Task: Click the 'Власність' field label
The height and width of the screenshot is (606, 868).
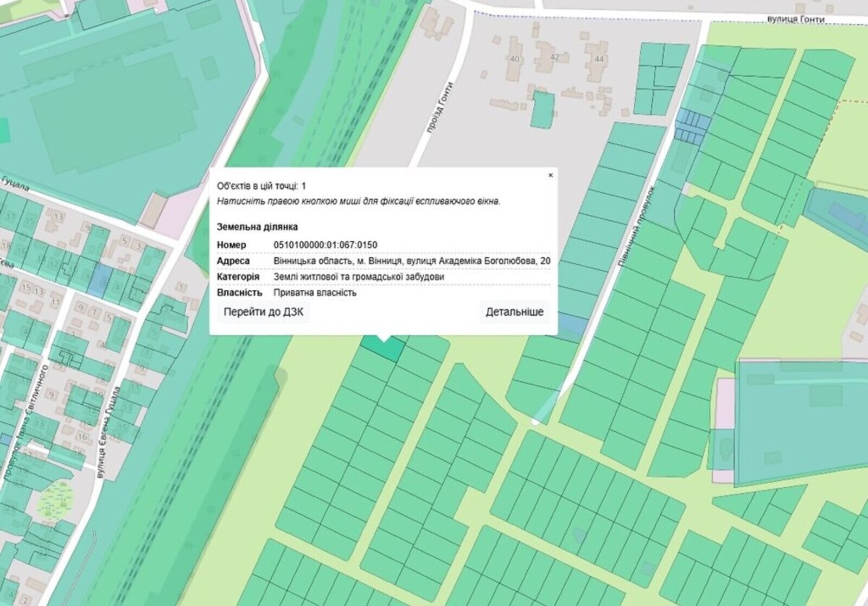Action: click(x=240, y=293)
